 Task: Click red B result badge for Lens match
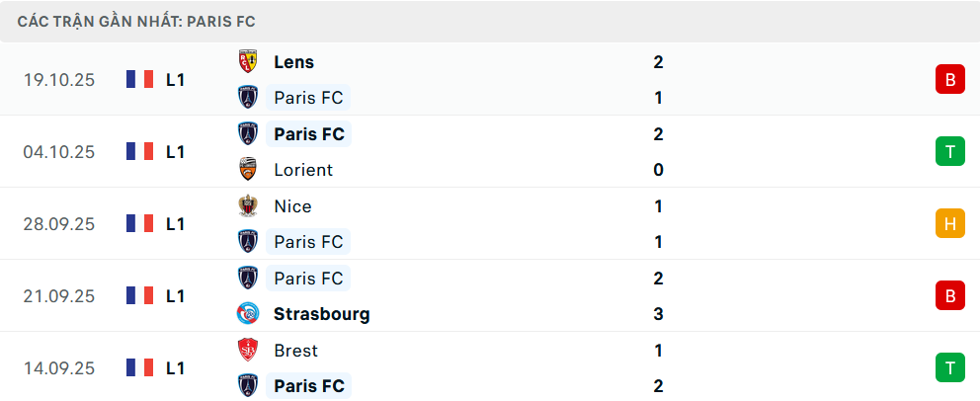(x=949, y=80)
